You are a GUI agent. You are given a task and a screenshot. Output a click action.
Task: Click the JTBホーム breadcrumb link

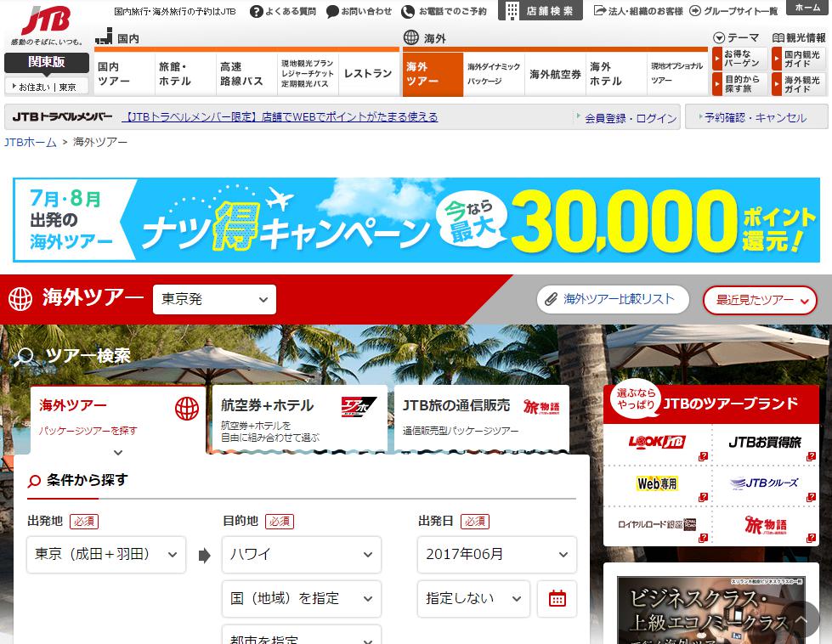tap(31, 142)
